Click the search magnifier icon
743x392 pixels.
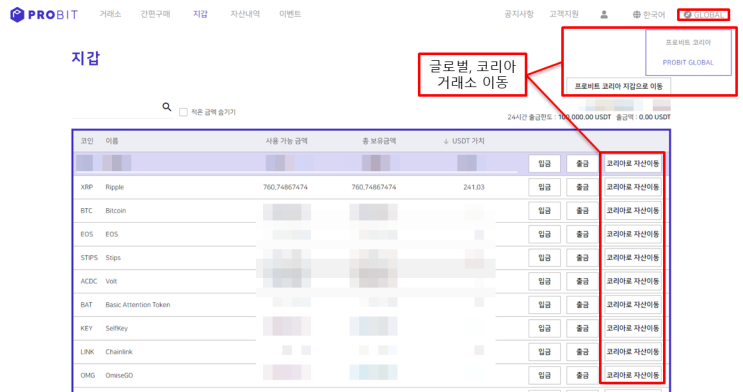(x=167, y=107)
